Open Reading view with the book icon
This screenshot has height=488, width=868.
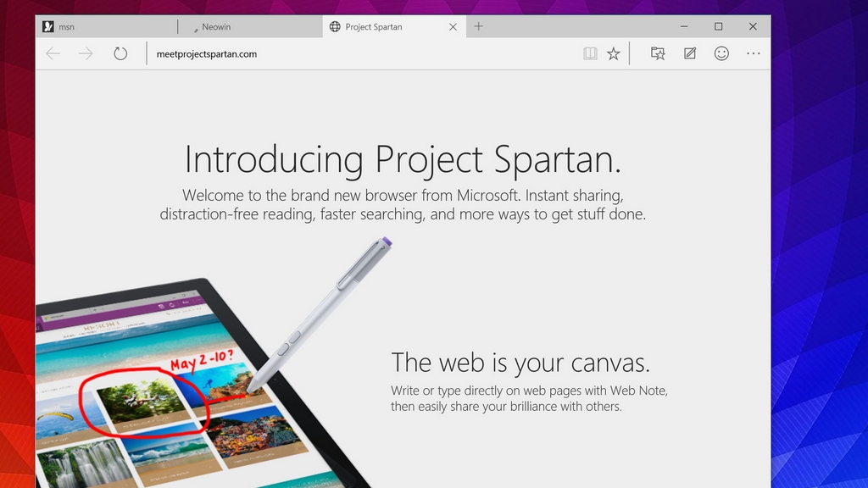590,53
